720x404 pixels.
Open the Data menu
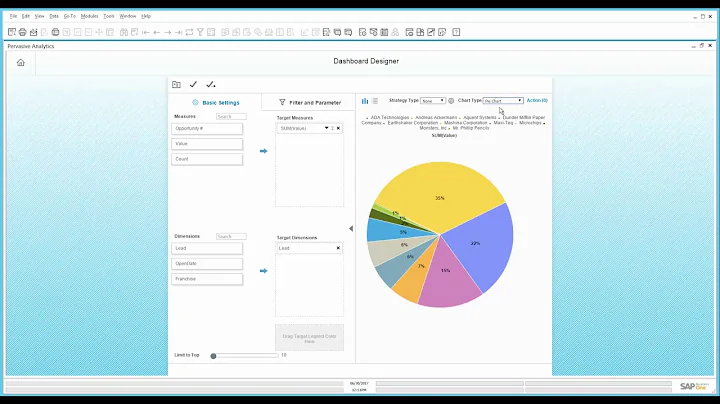click(x=54, y=16)
